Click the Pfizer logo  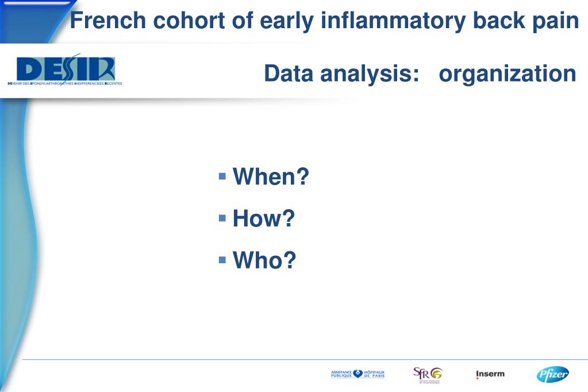552,374
